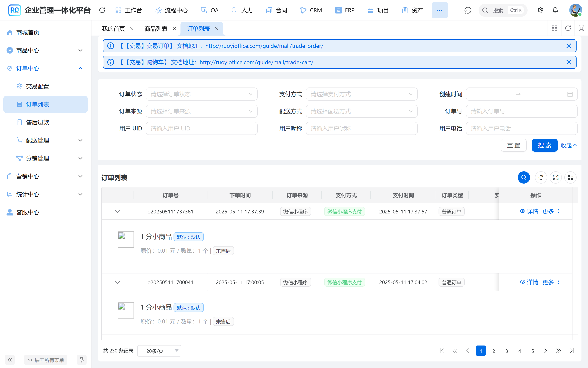Click the user avatar in the header
The width and height of the screenshot is (588, 368).
coord(575,10)
